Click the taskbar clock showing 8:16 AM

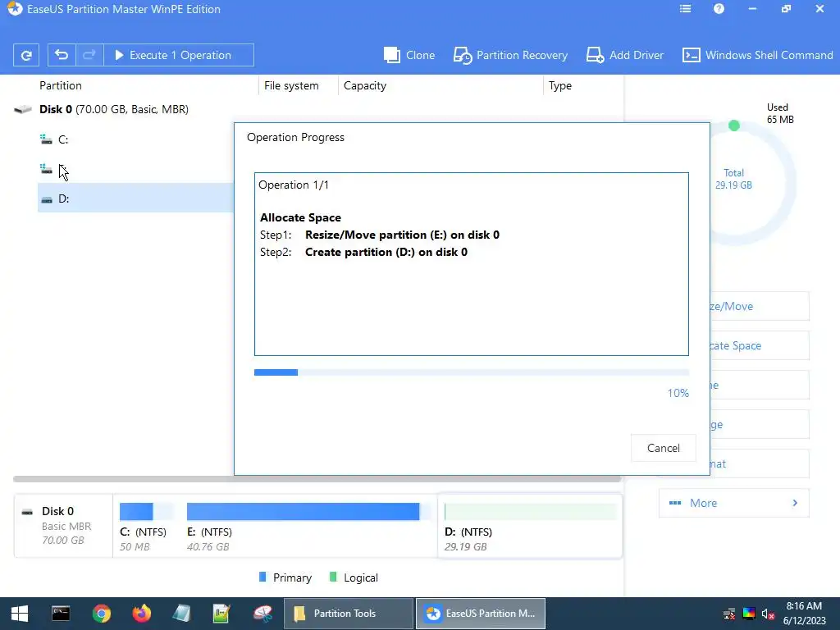(x=804, y=614)
